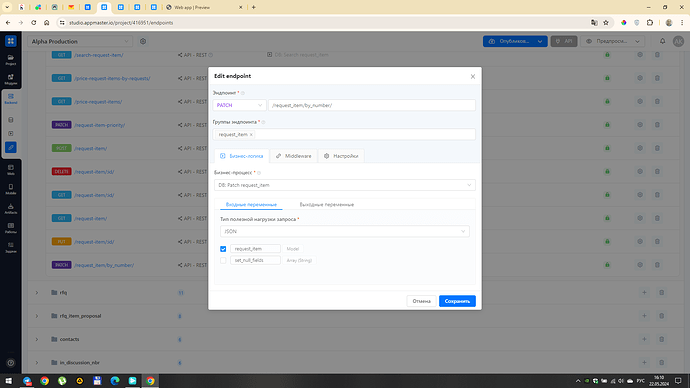Click the endpoints link icon in the sidebar

11,147
